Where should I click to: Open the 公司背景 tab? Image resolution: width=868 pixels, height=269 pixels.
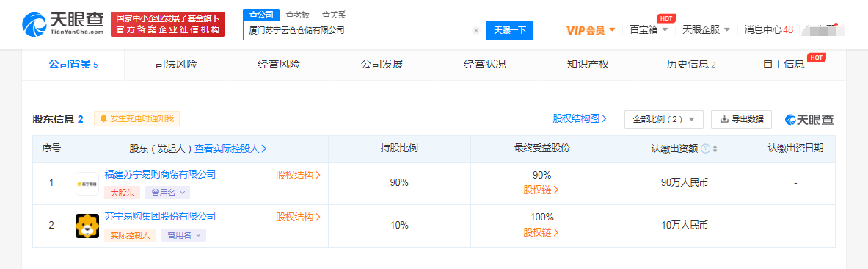click(73, 65)
